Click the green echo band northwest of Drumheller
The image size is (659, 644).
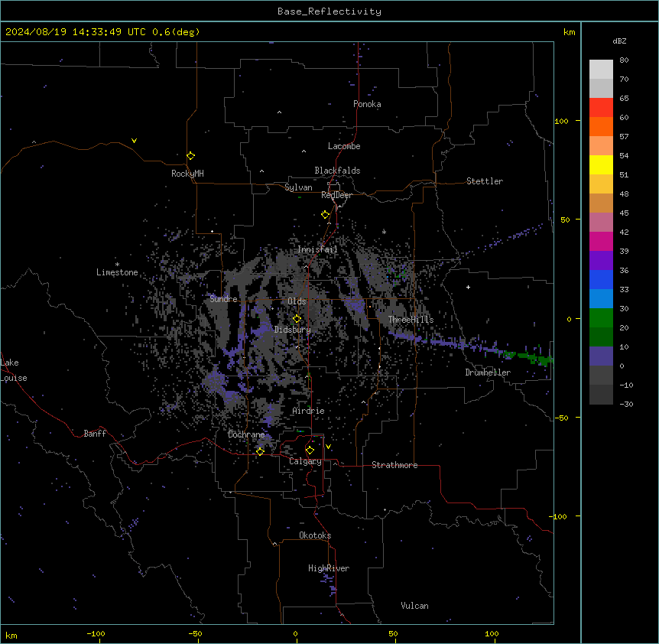tap(529, 357)
